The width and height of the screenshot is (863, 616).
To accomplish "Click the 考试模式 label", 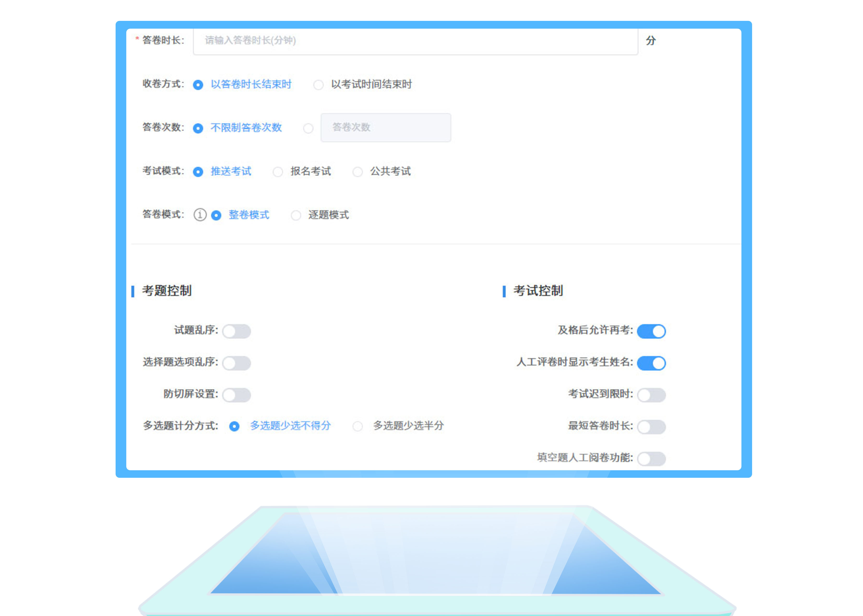I will [163, 171].
